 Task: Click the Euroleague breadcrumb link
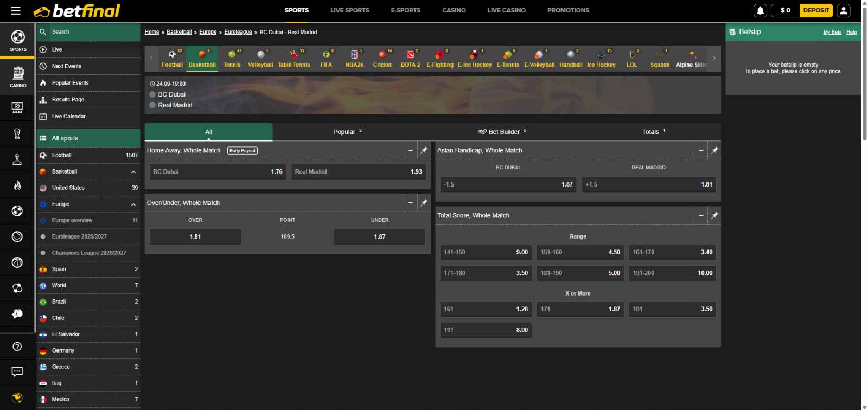pyautogui.click(x=238, y=32)
